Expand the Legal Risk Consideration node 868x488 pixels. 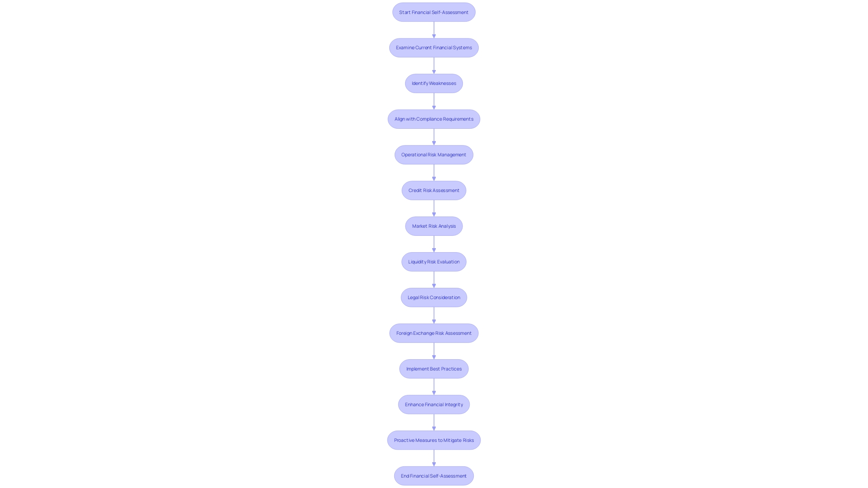pyautogui.click(x=434, y=297)
